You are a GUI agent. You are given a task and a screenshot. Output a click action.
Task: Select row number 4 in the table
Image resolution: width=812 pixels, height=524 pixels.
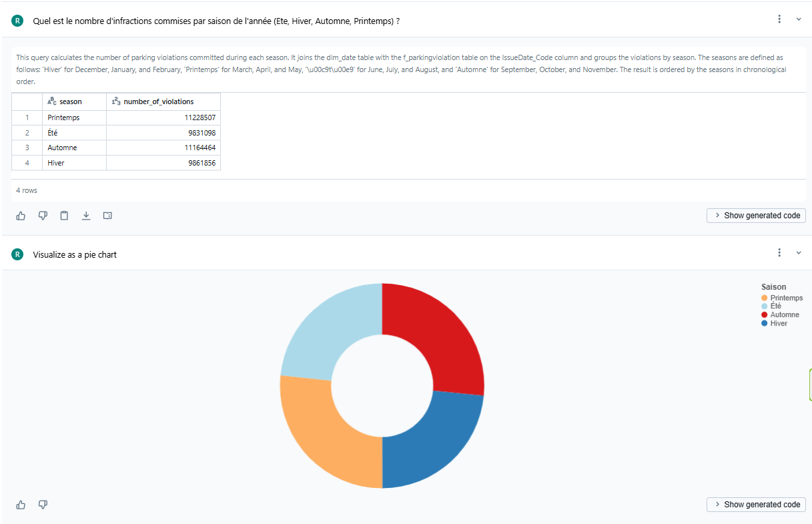(27, 163)
